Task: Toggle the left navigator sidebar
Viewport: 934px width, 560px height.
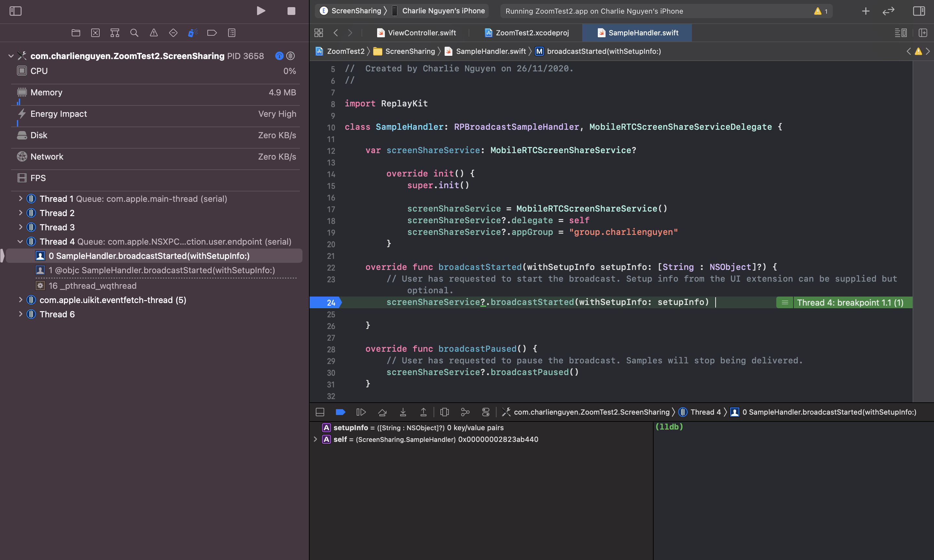Action: point(16,11)
